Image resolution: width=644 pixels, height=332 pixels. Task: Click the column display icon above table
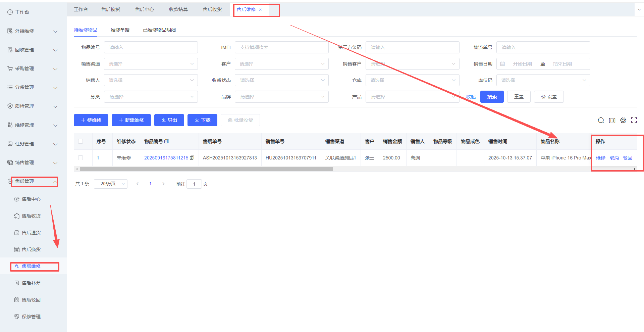[612, 120]
